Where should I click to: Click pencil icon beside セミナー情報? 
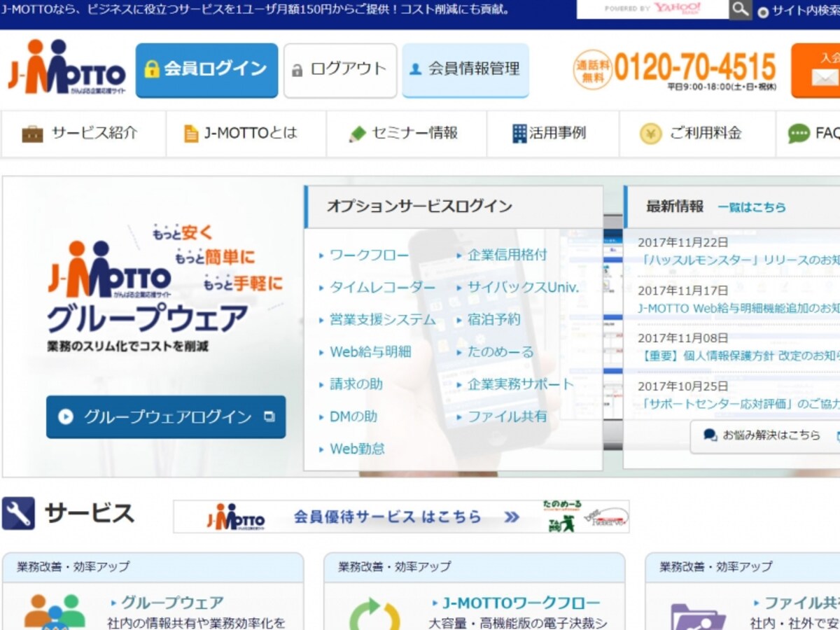(x=358, y=134)
